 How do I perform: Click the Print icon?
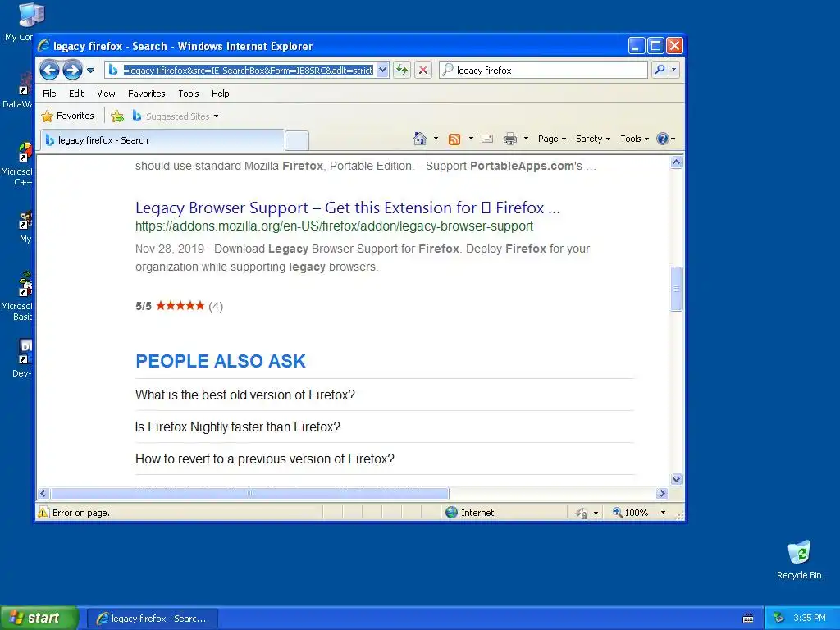point(510,139)
